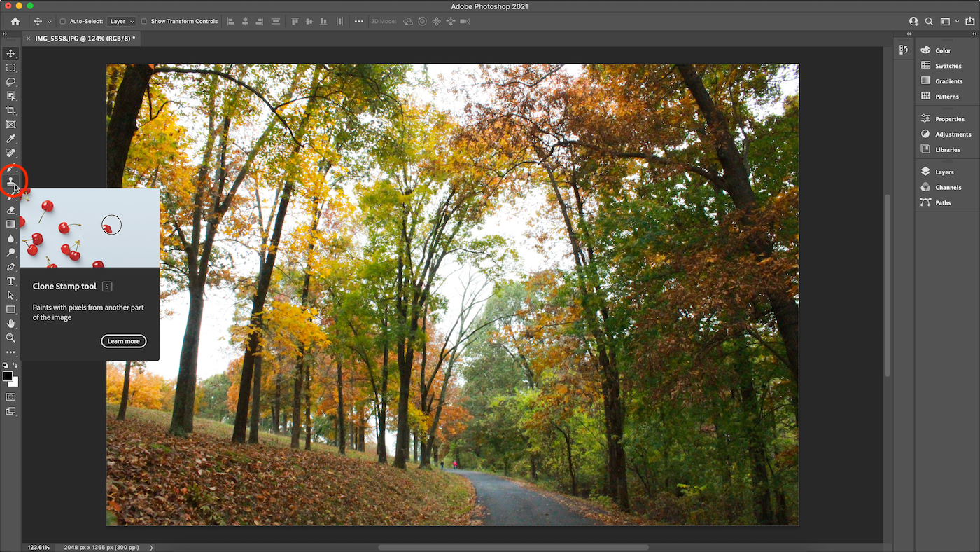The width and height of the screenshot is (980, 552).
Task: Choose the Object Selection tool
Action: coord(10,96)
